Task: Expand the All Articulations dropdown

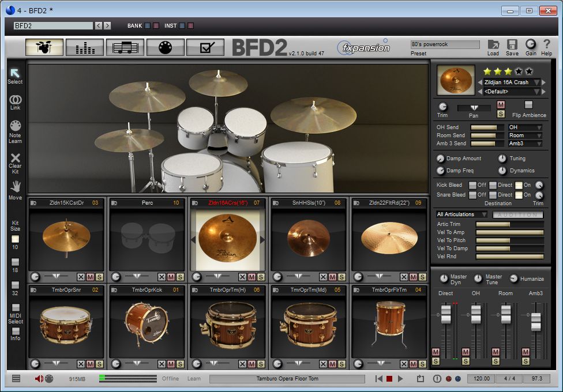Action: coord(461,214)
